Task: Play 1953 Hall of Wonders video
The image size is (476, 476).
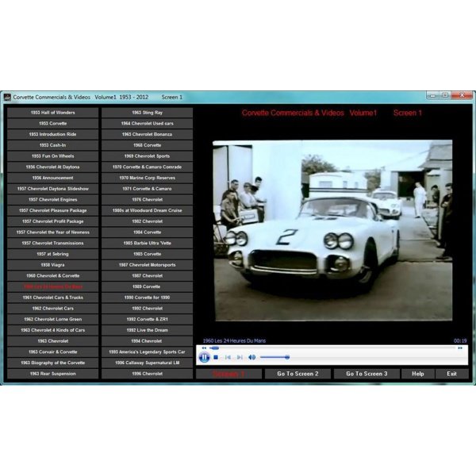Action: tap(53, 113)
